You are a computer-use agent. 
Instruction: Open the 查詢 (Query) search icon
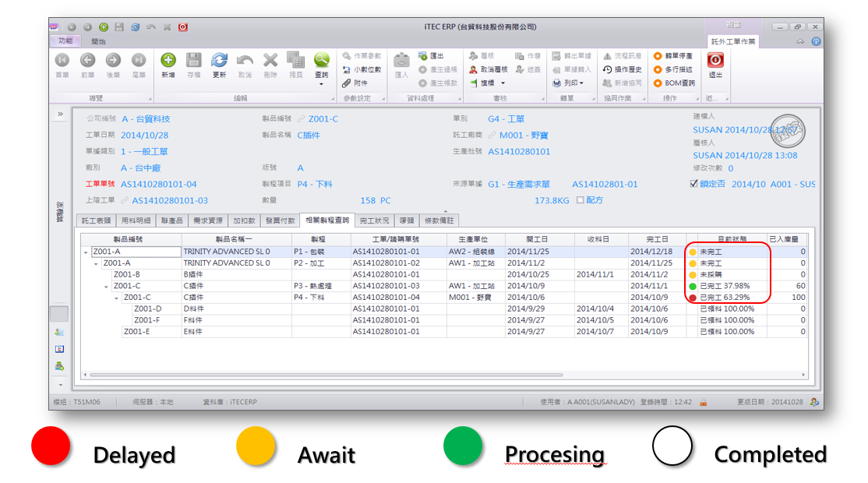(x=322, y=61)
